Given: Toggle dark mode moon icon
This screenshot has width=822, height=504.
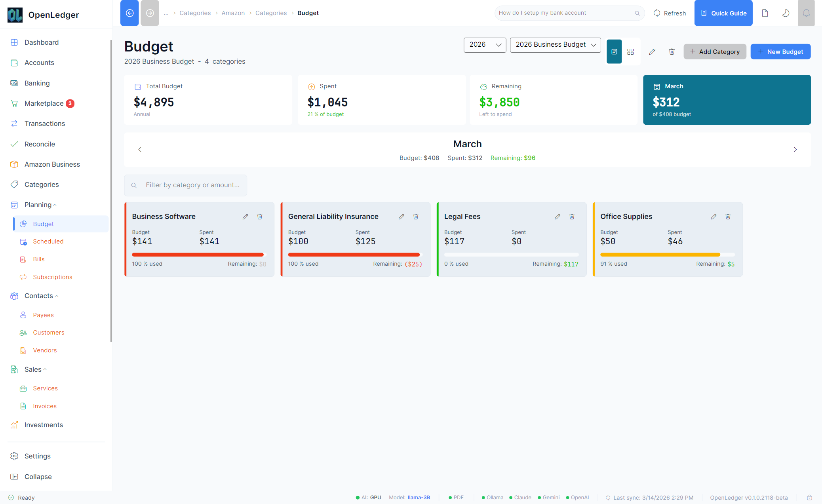Looking at the screenshot, I should coord(786,13).
